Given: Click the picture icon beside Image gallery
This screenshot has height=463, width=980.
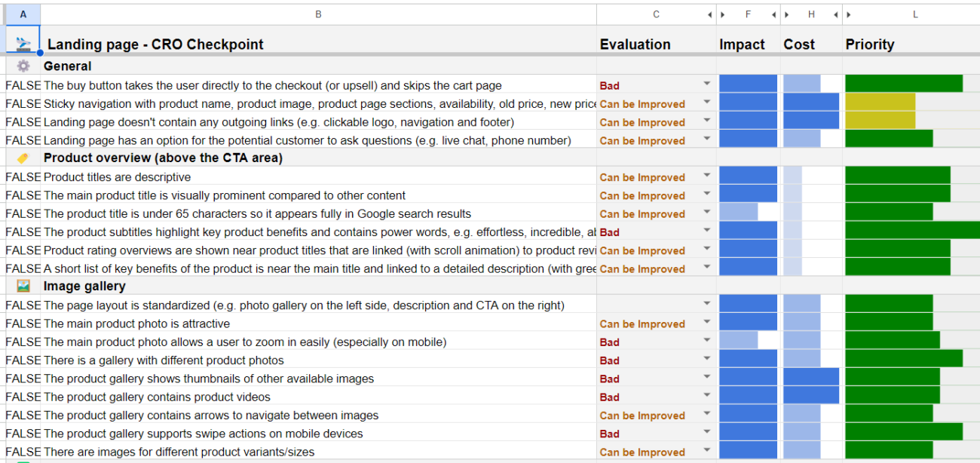Looking at the screenshot, I should tap(23, 286).
